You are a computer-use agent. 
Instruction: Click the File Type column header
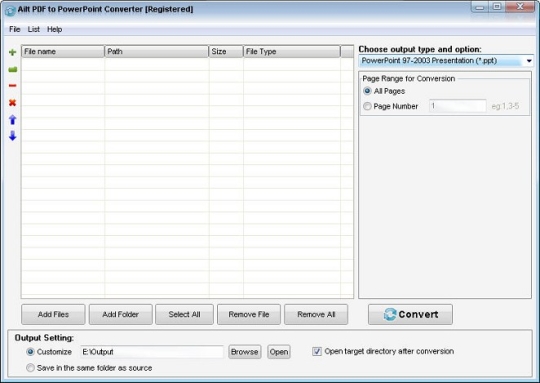292,51
